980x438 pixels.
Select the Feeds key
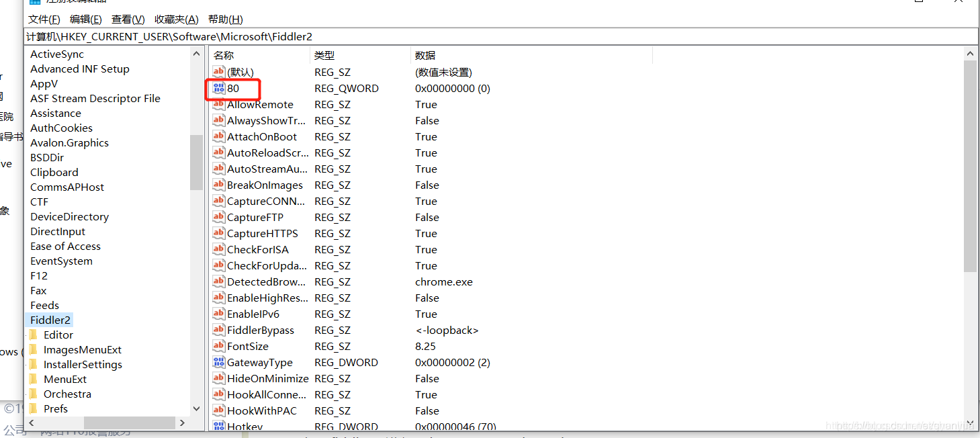pyautogui.click(x=44, y=305)
